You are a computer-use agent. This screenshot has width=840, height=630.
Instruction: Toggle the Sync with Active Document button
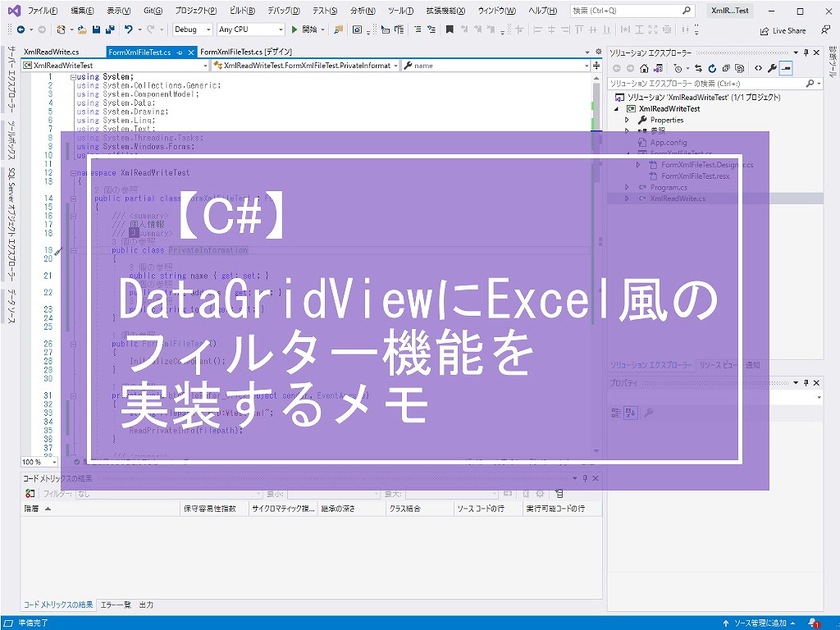(698, 68)
